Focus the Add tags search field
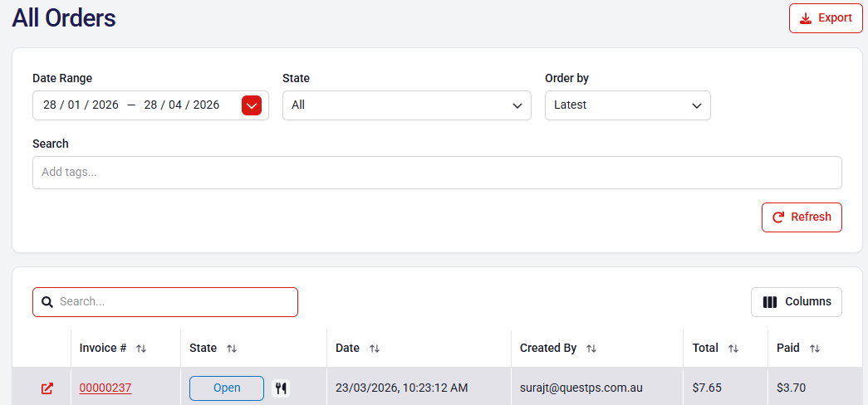This screenshot has height=405, width=868. pos(437,173)
